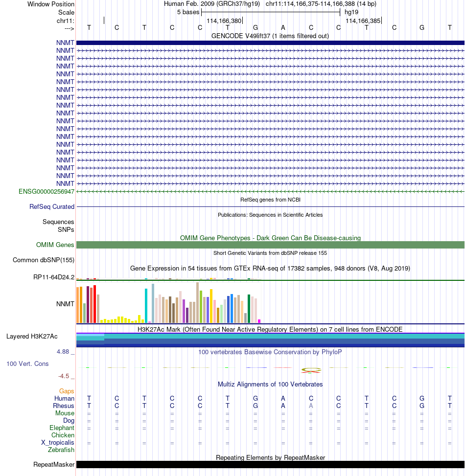This screenshot has width=465, height=476.
Task: Click position text chr11:114,166,375-114,166,388 (14 bp)
Action: [321, 4]
